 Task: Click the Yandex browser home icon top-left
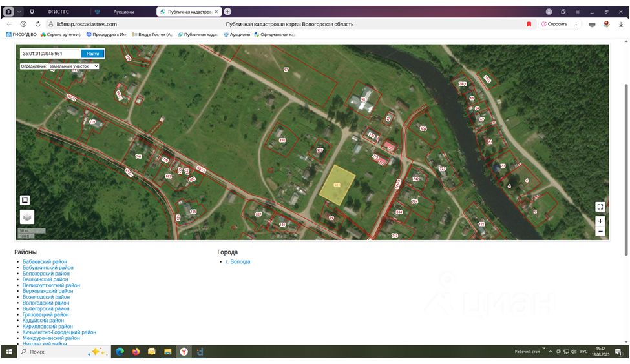pyautogui.click(x=8, y=12)
